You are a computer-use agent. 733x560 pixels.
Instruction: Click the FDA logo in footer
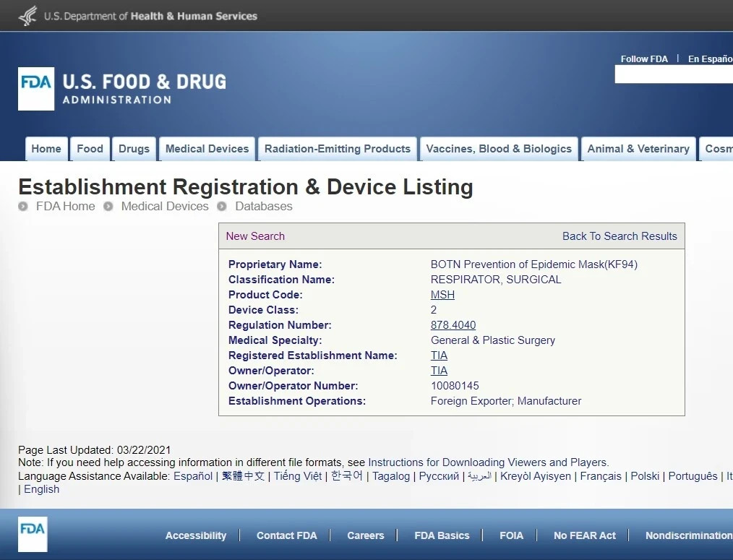pyautogui.click(x=33, y=534)
